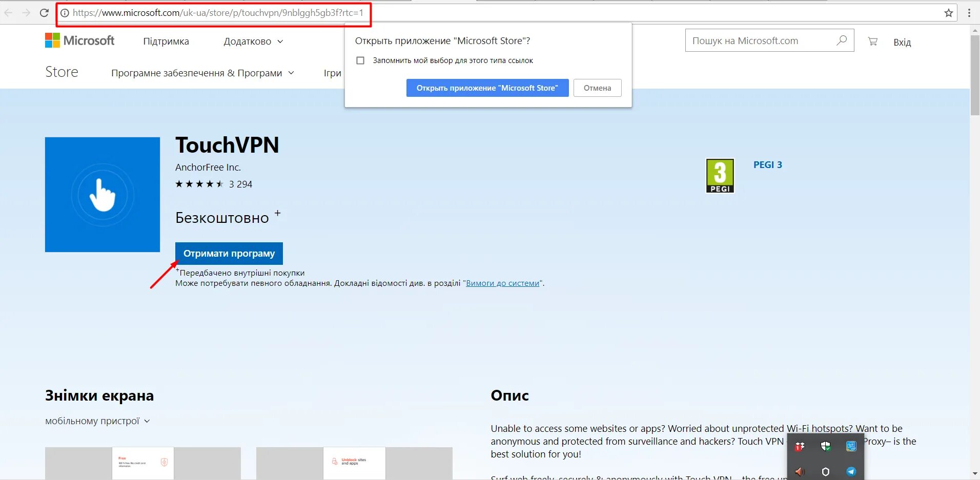
Task: Click the blue monitor tray icon
Action: (x=851, y=446)
